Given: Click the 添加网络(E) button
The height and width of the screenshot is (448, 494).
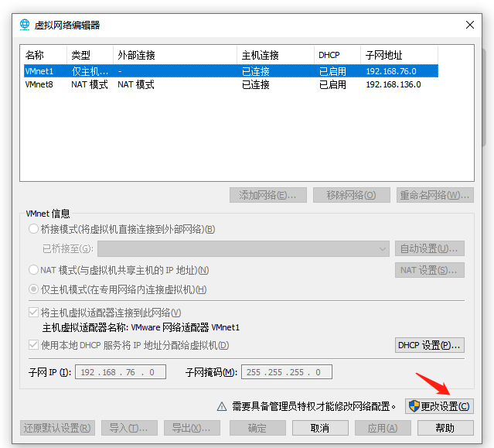Looking at the screenshot, I should click(268, 195).
